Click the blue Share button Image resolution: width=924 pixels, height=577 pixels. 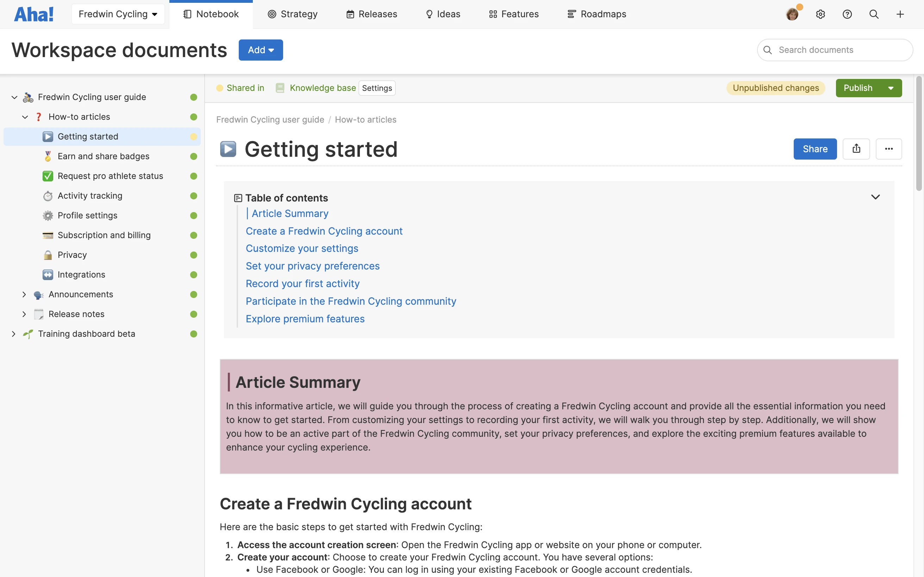click(815, 149)
